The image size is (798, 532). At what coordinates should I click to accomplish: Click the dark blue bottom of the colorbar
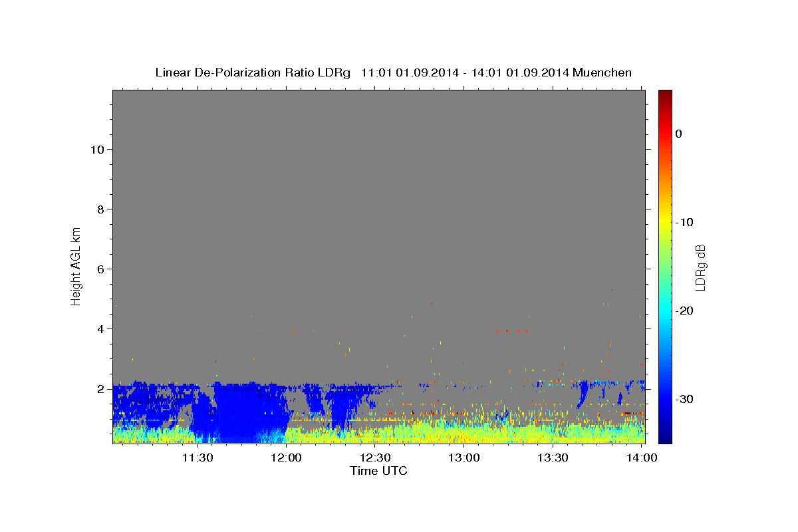[x=665, y=438]
